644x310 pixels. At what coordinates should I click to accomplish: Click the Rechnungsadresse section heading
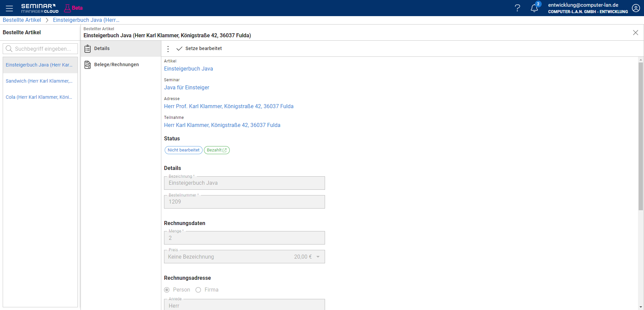(x=187, y=278)
